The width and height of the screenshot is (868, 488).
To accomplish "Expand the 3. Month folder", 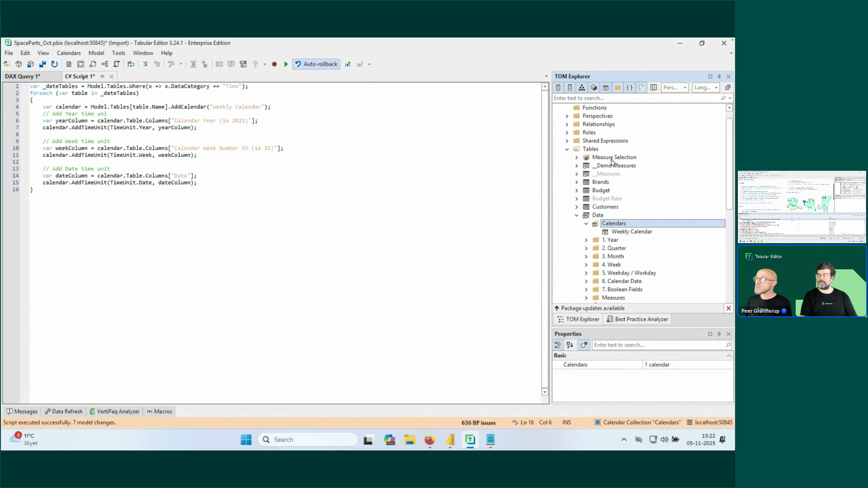I will click(586, 257).
